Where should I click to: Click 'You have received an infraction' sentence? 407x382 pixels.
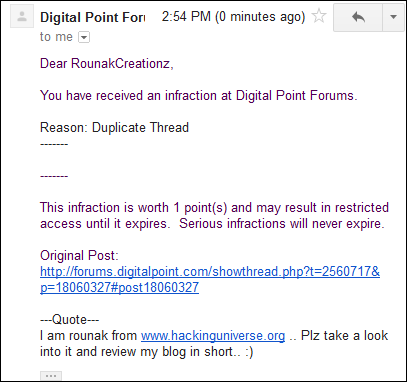point(199,95)
